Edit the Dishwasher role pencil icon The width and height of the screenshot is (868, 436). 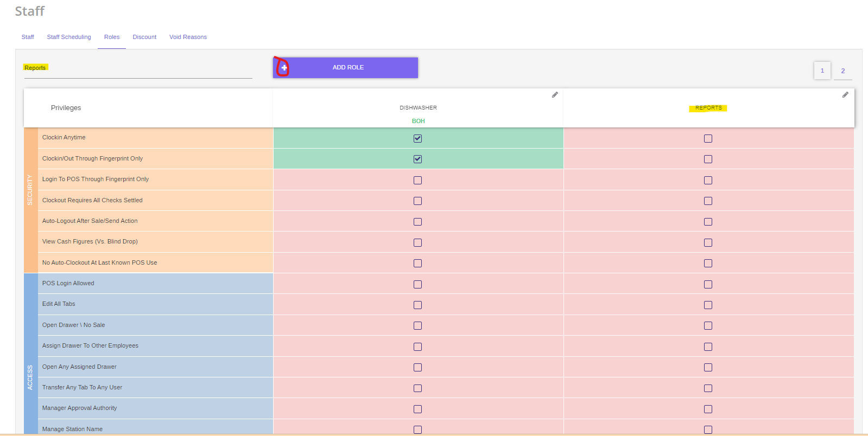[x=555, y=95]
